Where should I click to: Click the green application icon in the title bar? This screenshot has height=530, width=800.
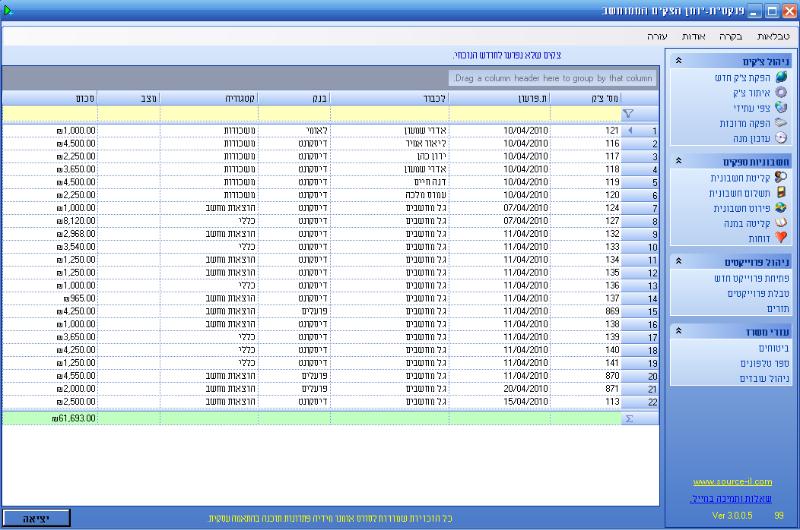7,10
